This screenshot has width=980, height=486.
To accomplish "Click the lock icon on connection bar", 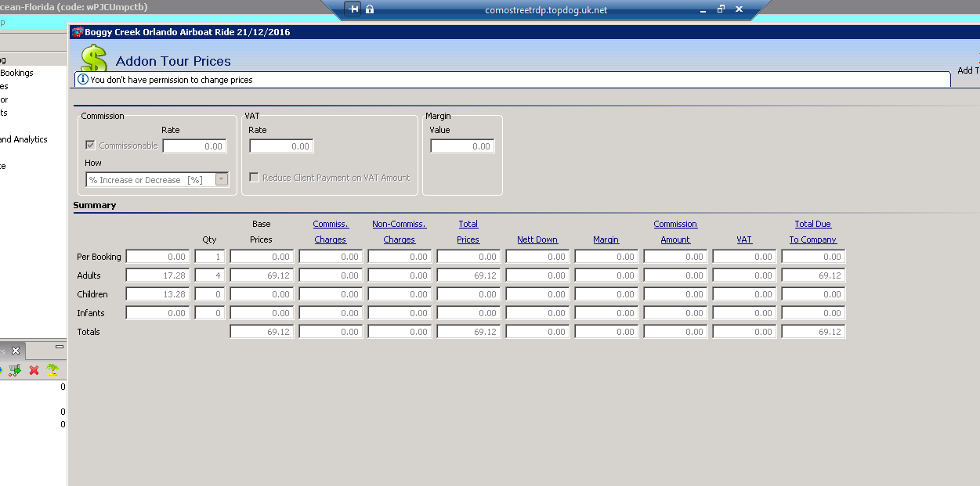I will pos(370,9).
